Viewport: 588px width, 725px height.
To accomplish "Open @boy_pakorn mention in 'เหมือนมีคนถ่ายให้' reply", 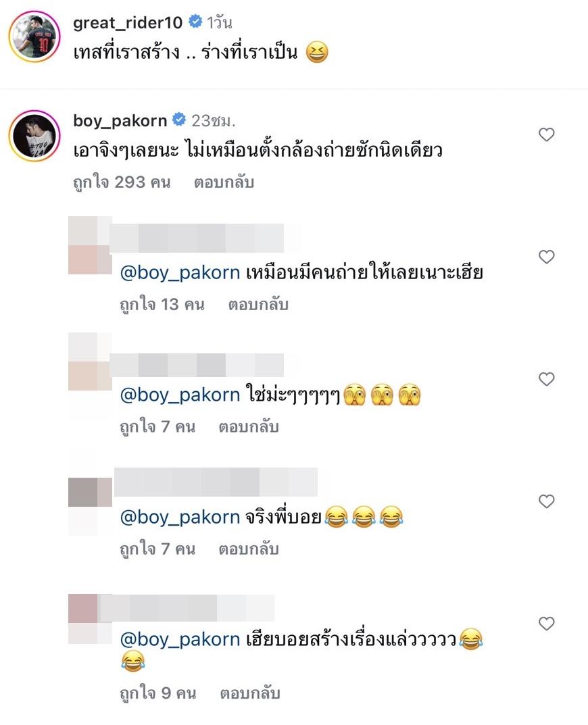I will (x=180, y=272).
